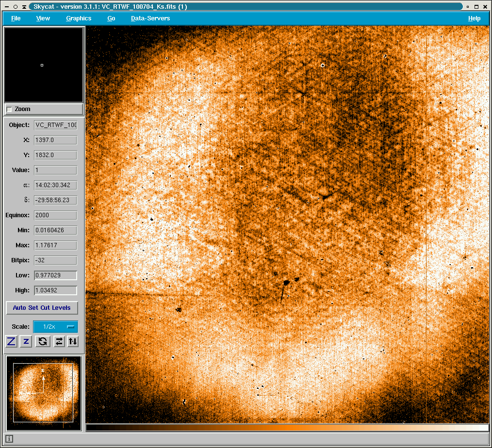
Task: Click the info icon in status bar
Action: tap(9, 439)
